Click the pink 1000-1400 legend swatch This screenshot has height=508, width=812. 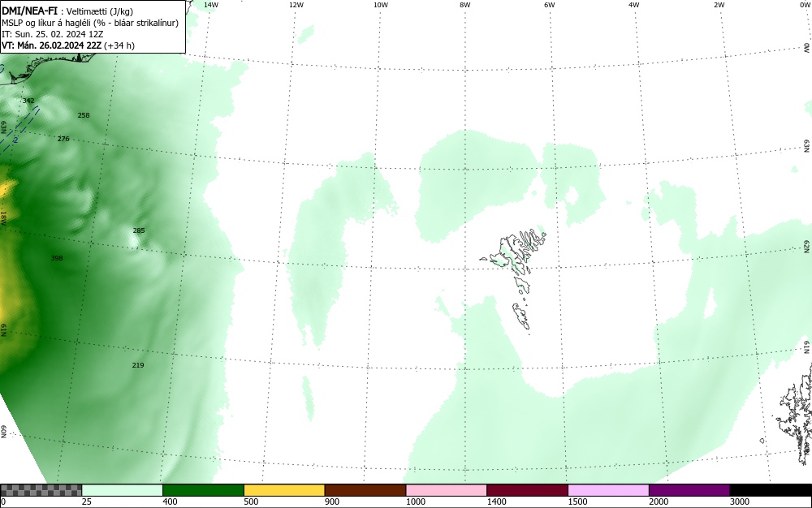point(447,490)
